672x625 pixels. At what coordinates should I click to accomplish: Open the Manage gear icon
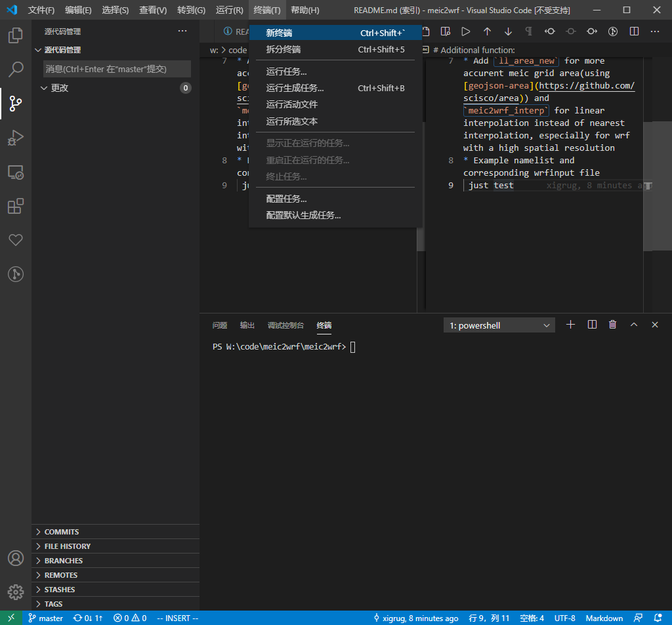tap(16, 592)
